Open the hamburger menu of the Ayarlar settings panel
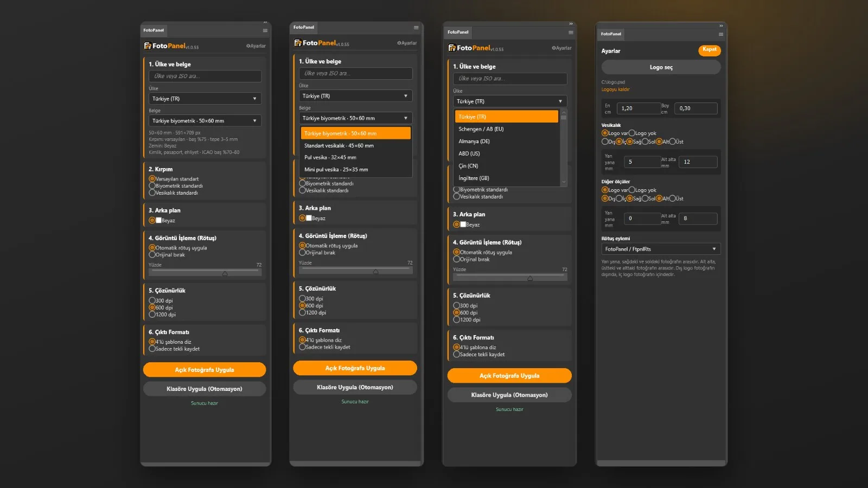The height and width of the screenshot is (488, 868). pyautogui.click(x=721, y=34)
